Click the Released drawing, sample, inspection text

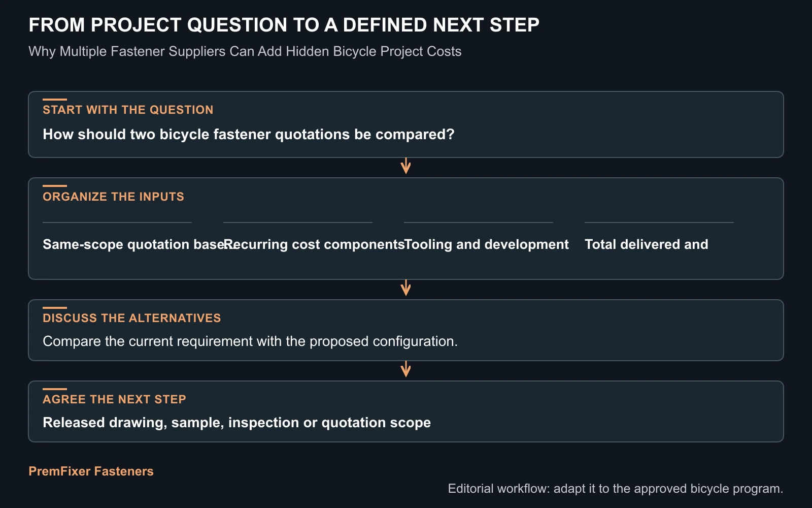[x=236, y=423]
